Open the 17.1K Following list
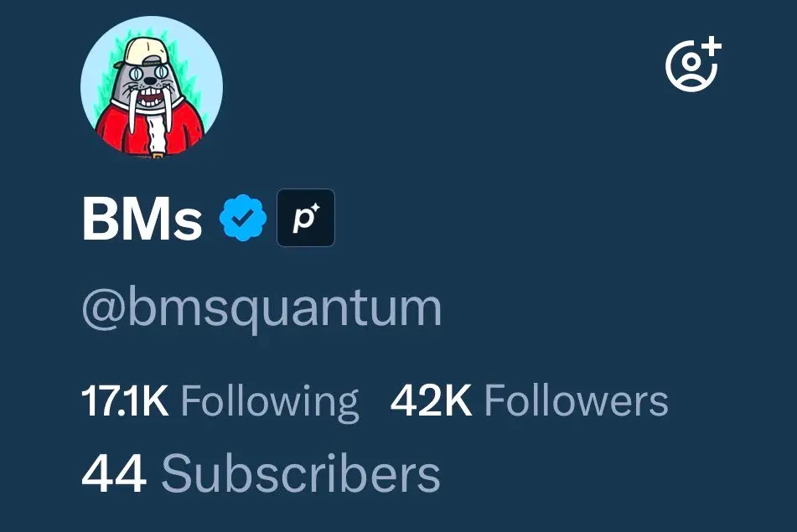Image resolution: width=797 pixels, height=532 pixels. pyautogui.click(x=220, y=402)
